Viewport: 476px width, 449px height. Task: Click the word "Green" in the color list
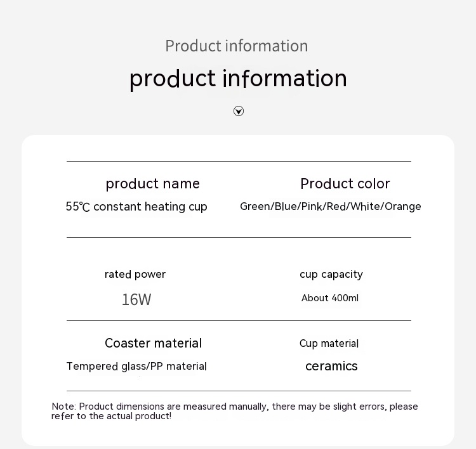tap(255, 207)
